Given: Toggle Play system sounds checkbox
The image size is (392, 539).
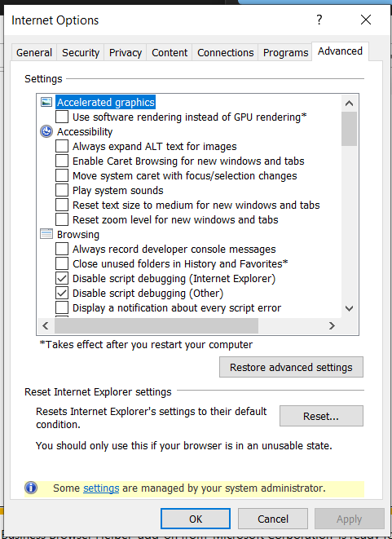Looking at the screenshot, I should [x=62, y=190].
